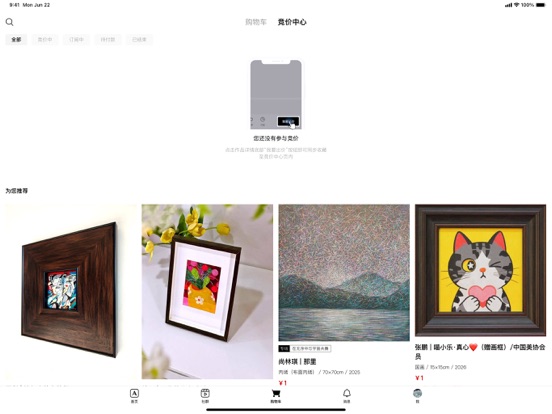Filter by the second chip 竞价中

pyautogui.click(x=45, y=39)
